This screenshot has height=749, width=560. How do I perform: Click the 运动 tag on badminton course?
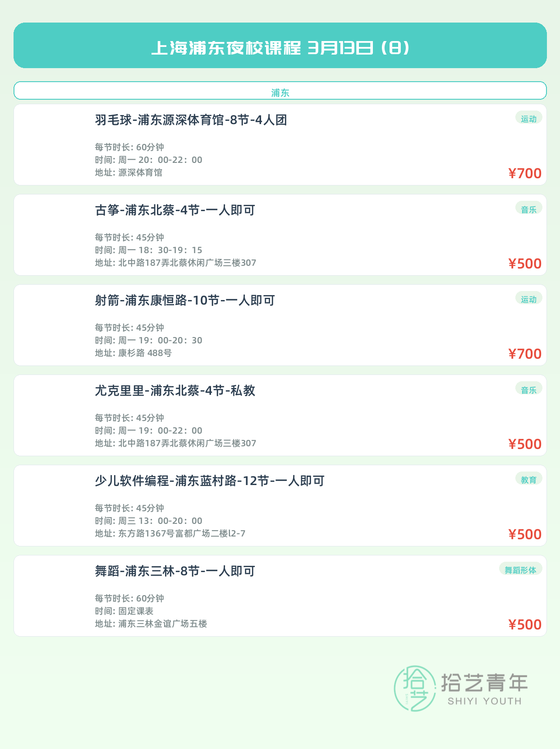(x=528, y=119)
